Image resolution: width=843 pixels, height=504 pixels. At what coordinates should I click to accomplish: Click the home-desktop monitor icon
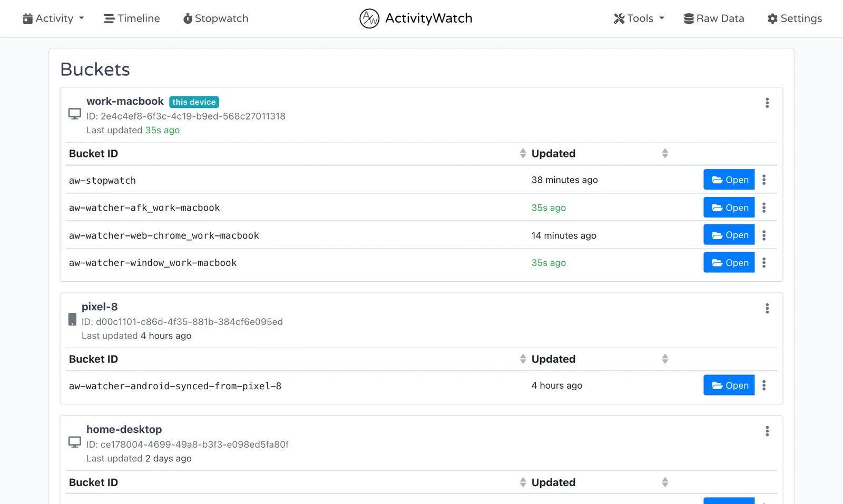[x=75, y=442]
